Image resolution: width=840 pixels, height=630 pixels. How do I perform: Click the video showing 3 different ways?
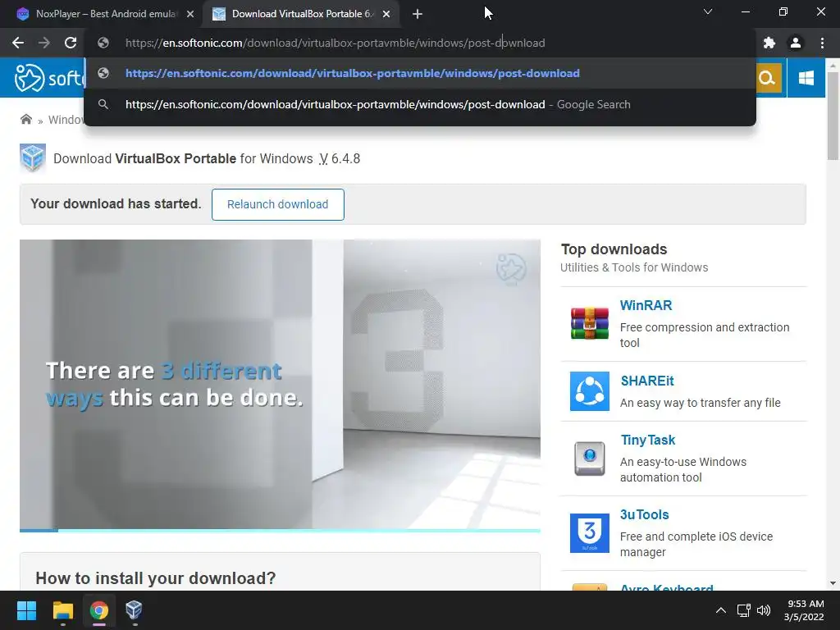(280, 384)
